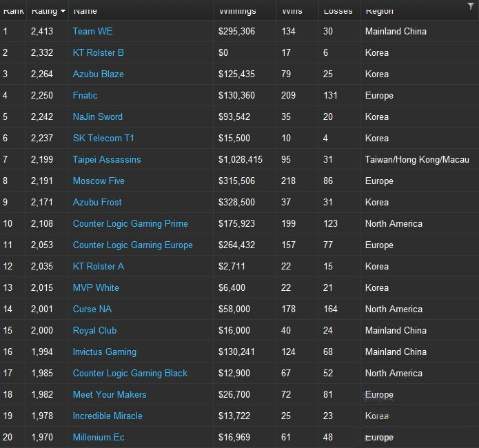Select the $0 winnings cell
Image resolution: width=479 pixels, height=448 pixels.
(223, 52)
